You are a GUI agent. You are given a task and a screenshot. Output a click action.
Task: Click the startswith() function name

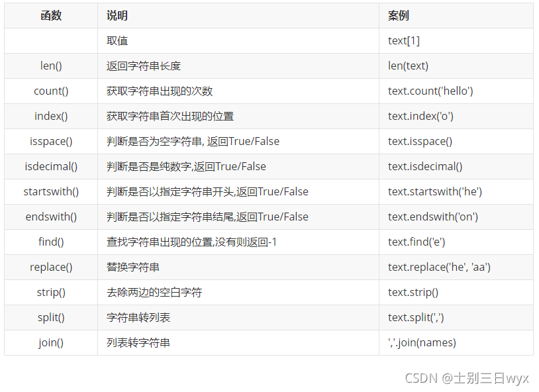pos(51,191)
